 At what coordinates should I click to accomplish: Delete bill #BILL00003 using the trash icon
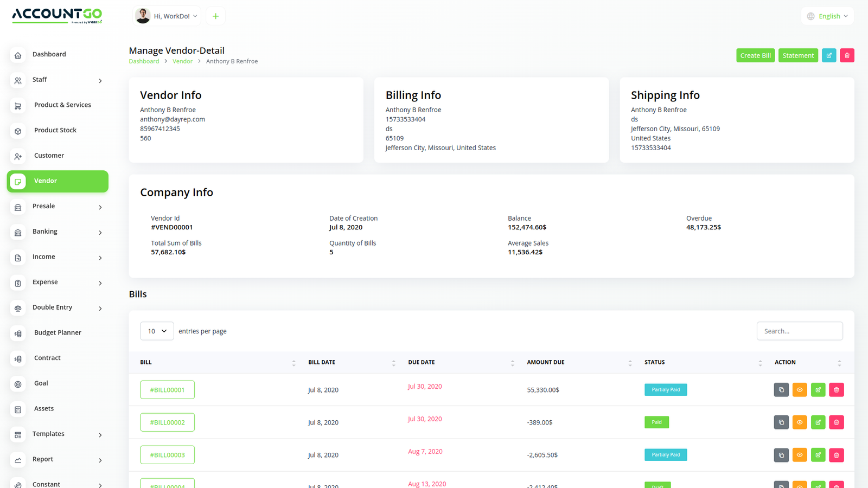(x=837, y=455)
